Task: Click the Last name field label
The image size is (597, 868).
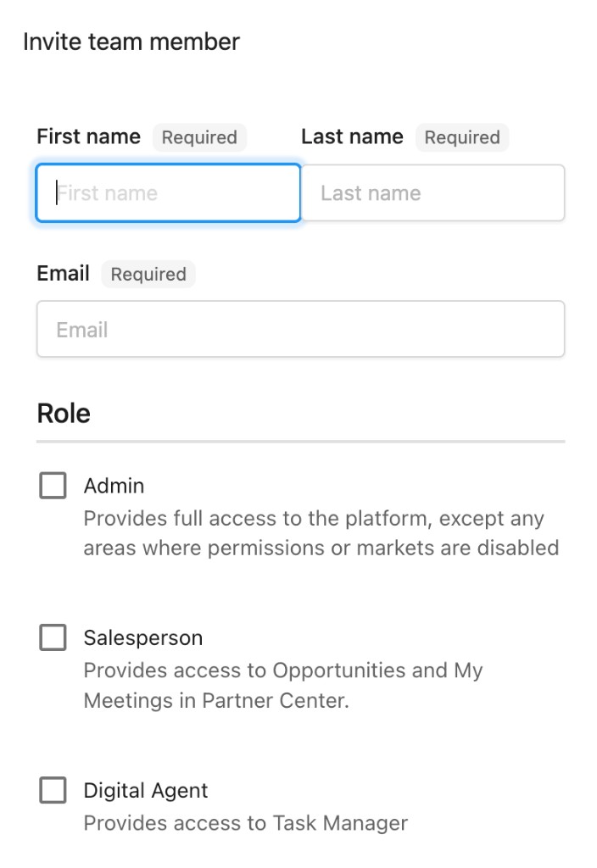Action: click(352, 136)
